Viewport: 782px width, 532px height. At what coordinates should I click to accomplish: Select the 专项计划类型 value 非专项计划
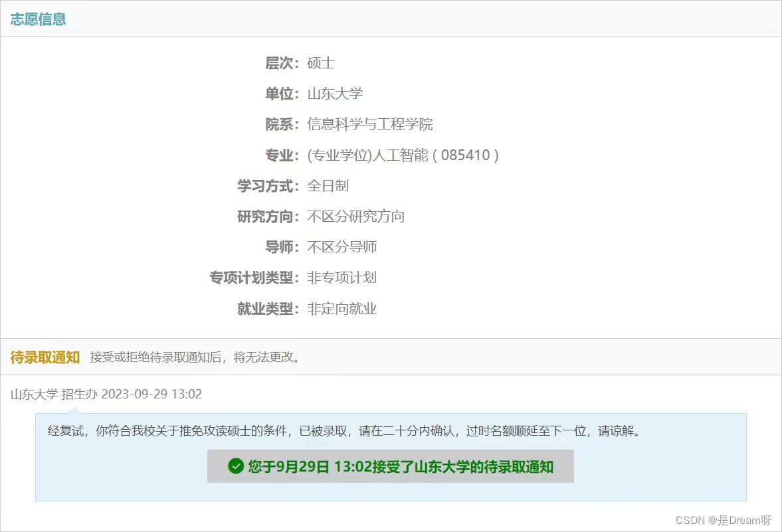(x=342, y=278)
